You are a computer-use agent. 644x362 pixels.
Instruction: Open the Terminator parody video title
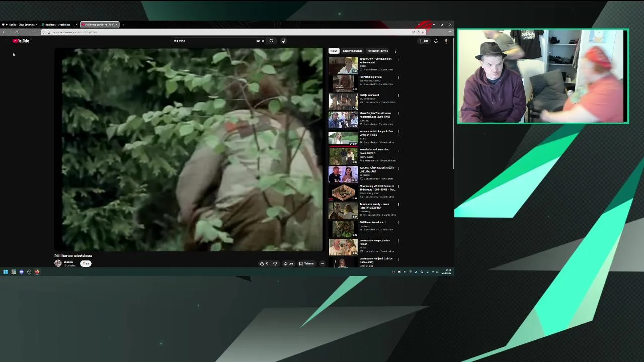pyautogui.click(x=374, y=206)
